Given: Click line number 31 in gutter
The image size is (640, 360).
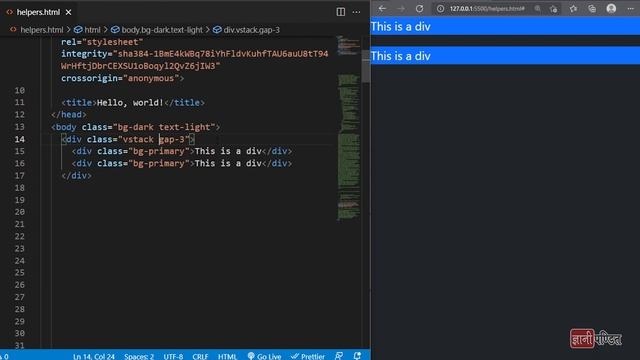Looking at the screenshot, I should click(x=20, y=345).
